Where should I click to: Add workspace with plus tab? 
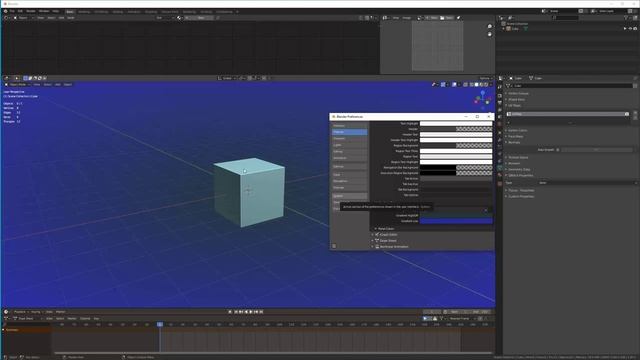(x=237, y=12)
